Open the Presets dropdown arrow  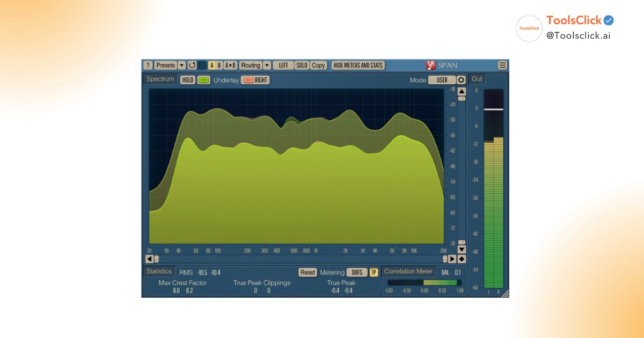click(180, 65)
